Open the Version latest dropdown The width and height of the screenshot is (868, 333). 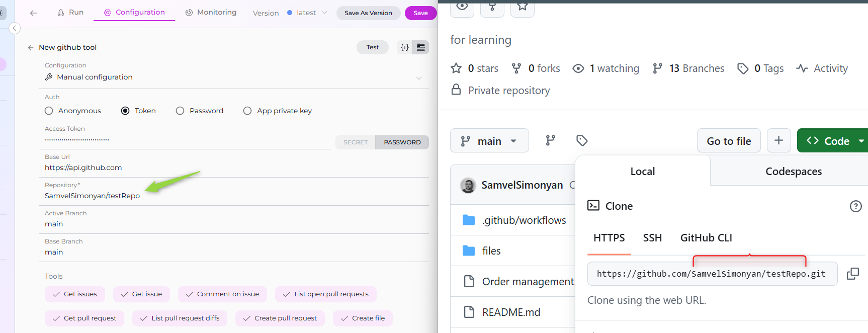[307, 13]
